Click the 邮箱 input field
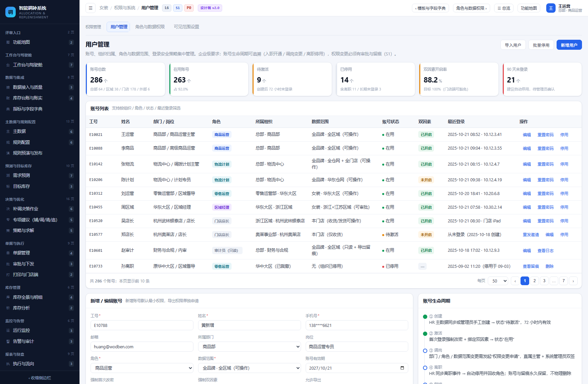This screenshot has height=384, width=588. [x=142, y=347]
